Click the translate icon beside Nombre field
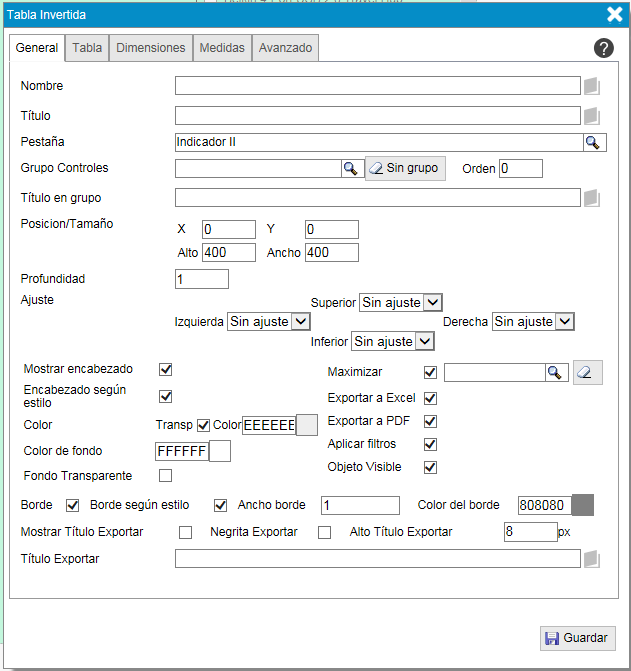 point(591,86)
